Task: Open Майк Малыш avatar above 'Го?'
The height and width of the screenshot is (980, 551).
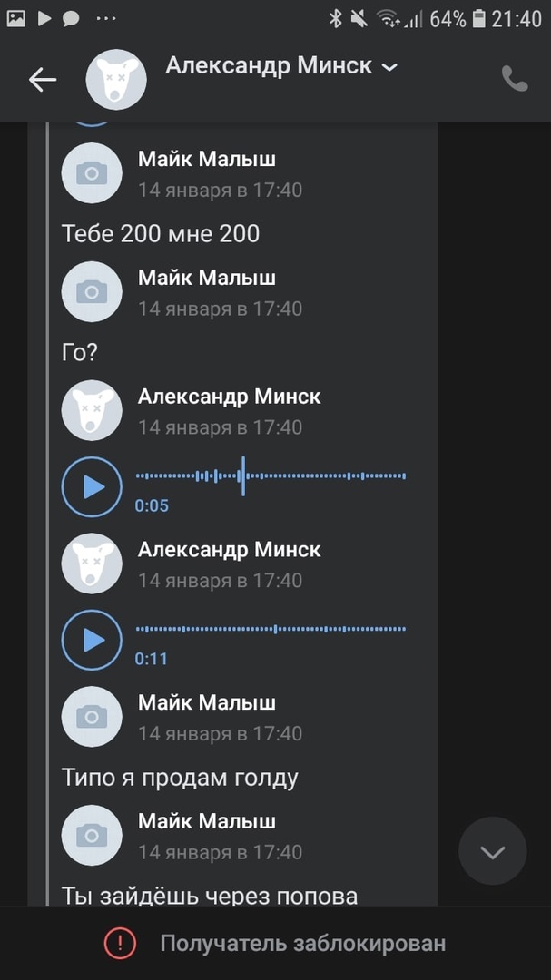Action: pos(92,292)
